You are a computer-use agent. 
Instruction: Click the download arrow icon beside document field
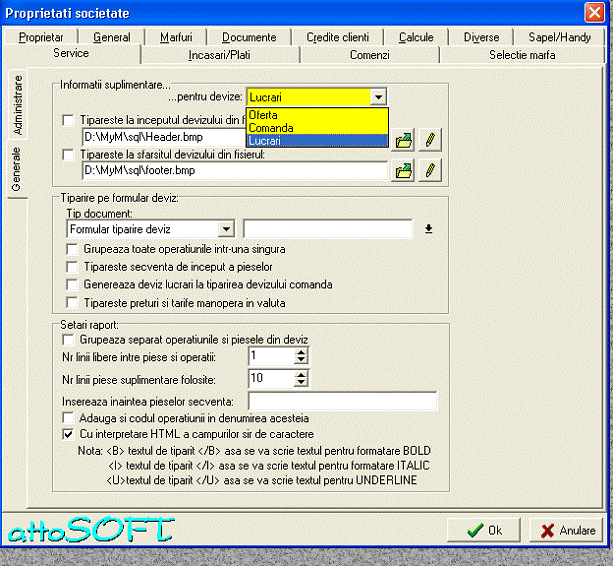[x=429, y=229]
